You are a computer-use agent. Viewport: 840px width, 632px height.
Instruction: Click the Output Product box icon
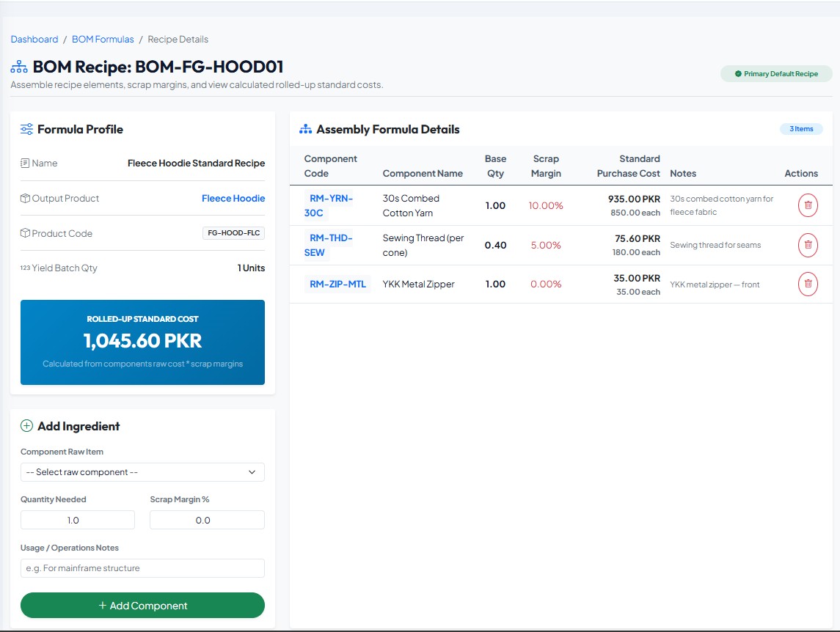[25, 198]
